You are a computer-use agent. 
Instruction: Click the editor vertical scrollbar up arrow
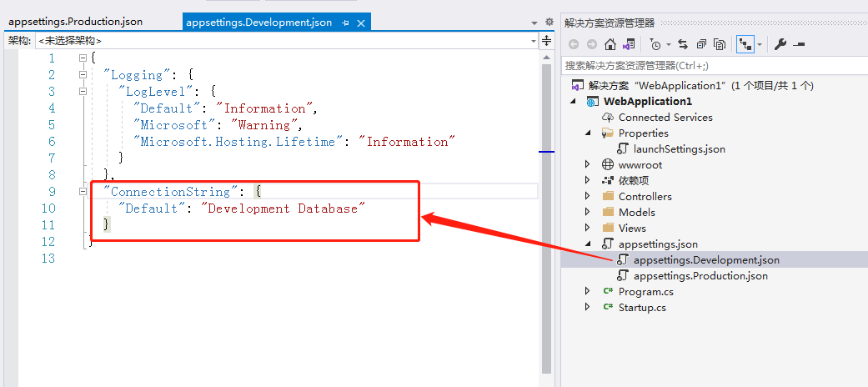coord(546,57)
